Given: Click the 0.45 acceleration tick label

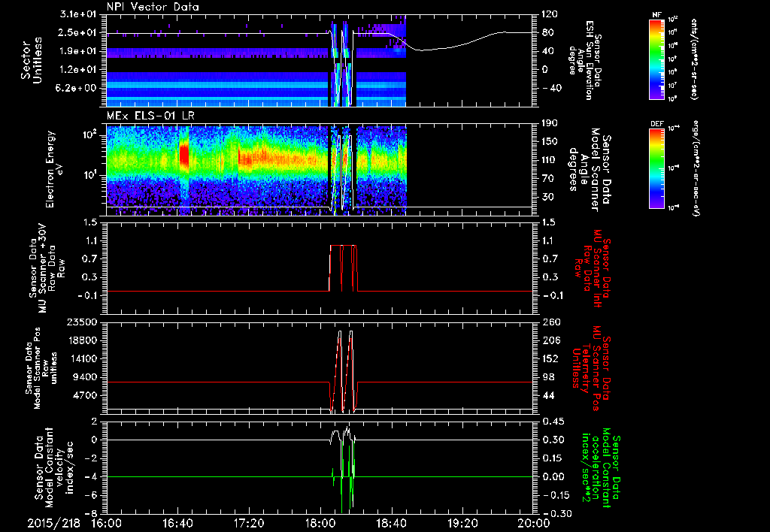Looking at the screenshot, I should pos(552,422).
